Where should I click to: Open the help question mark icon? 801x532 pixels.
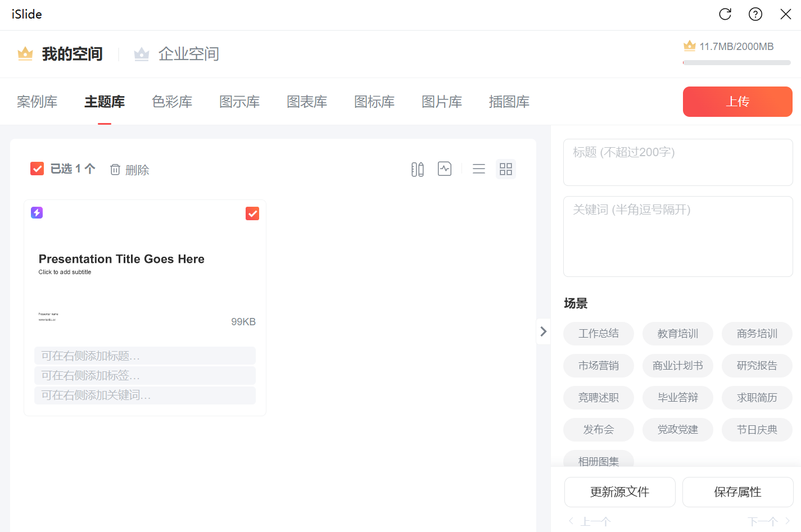(755, 14)
